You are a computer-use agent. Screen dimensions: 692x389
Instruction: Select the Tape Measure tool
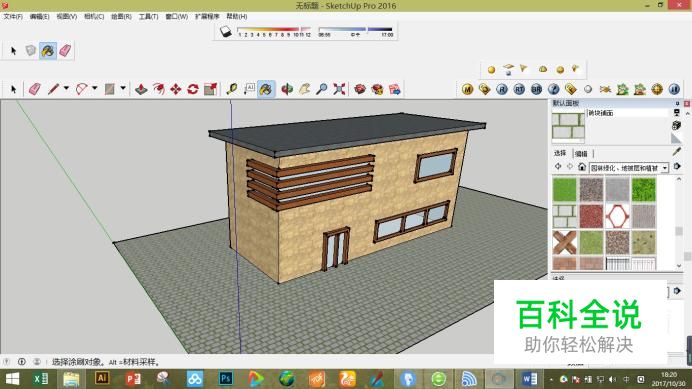coord(232,89)
